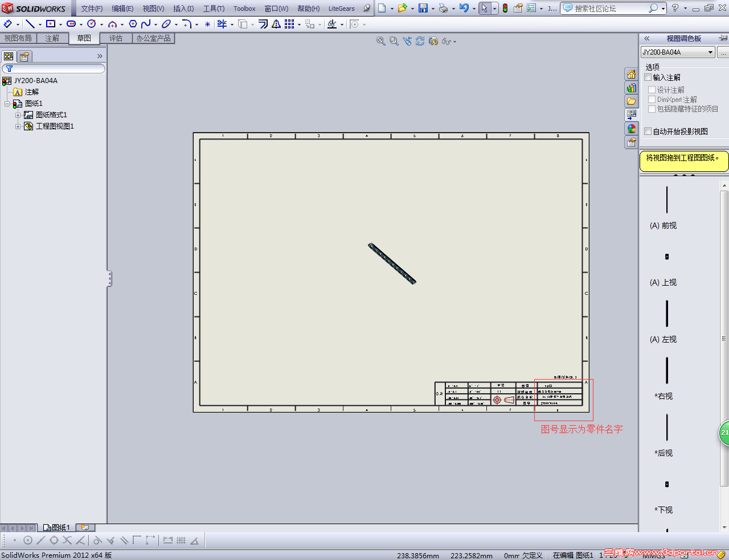Switch to the 视图布局 tab

coord(18,38)
